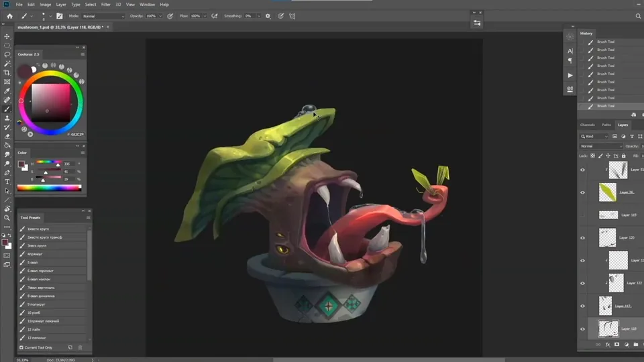Open the brush preset picker arrow

[50, 16]
